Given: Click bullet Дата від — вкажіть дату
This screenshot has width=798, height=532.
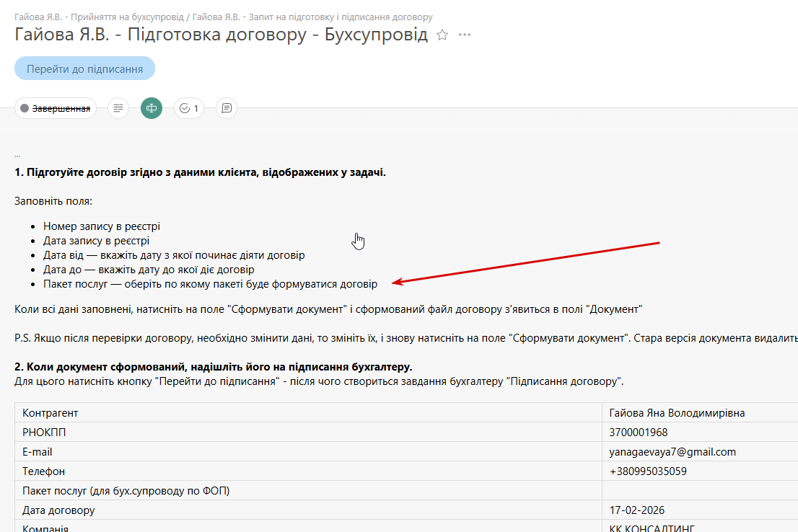Looking at the screenshot, I should coord(174,255).
